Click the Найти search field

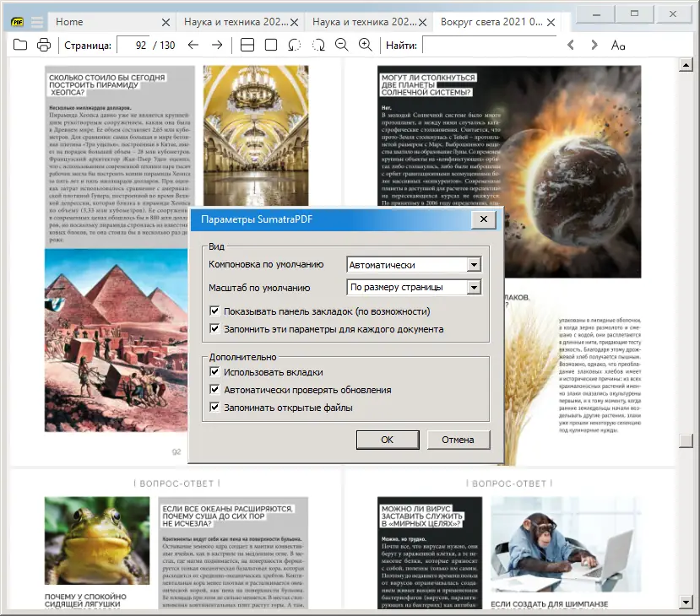point(490,45)
